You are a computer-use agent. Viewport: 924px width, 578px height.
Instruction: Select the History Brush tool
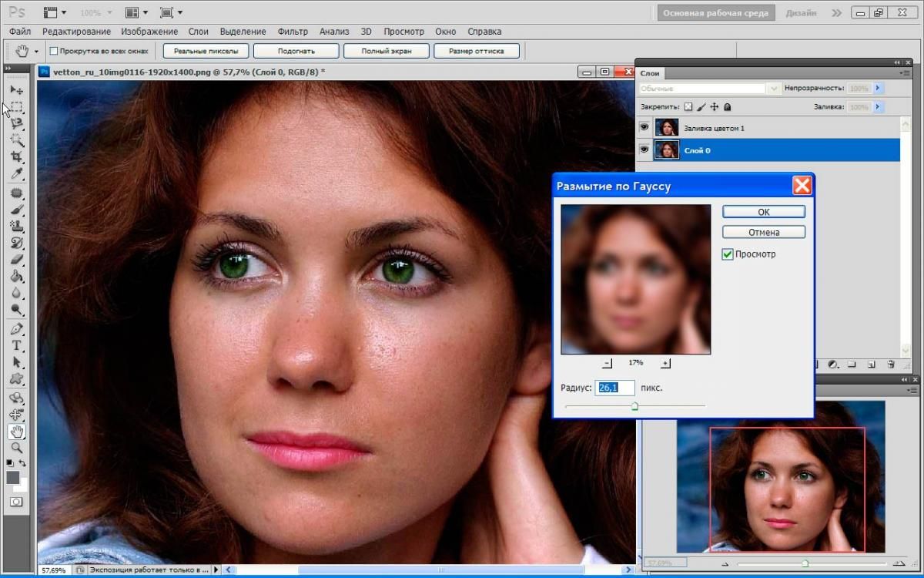[16, 243]
